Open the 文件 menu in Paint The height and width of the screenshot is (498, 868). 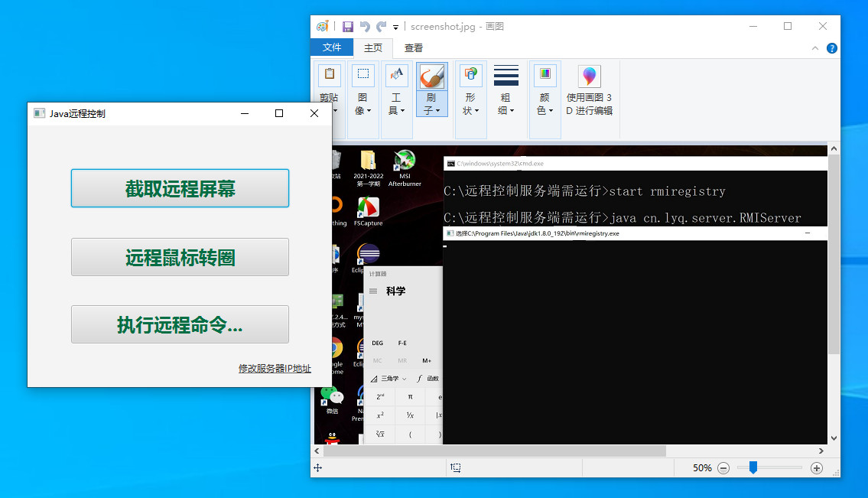coord(332,47)
